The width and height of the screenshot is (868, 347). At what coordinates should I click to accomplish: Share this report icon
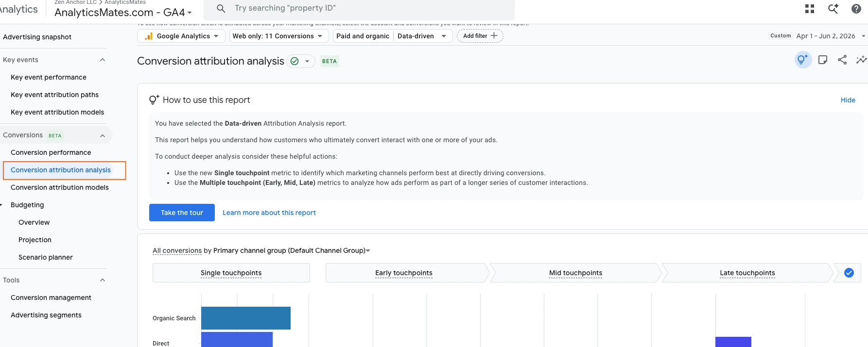842,60
